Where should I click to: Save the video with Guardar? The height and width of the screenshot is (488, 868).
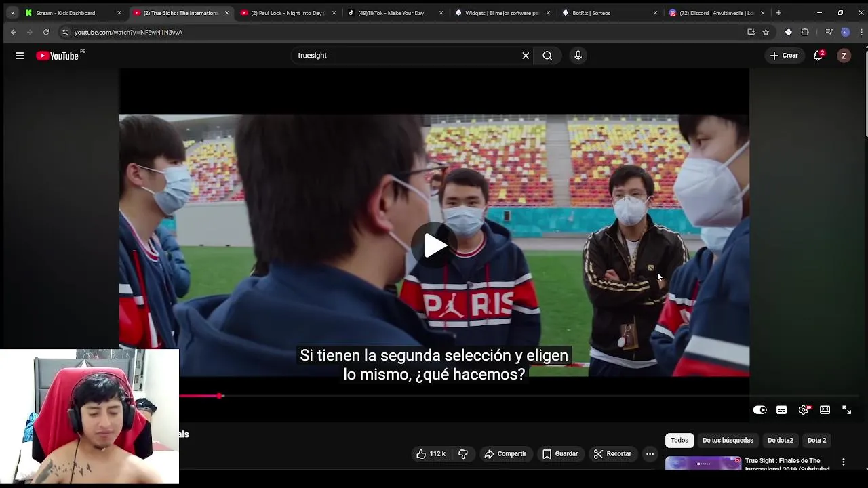(x=560, y=454)
